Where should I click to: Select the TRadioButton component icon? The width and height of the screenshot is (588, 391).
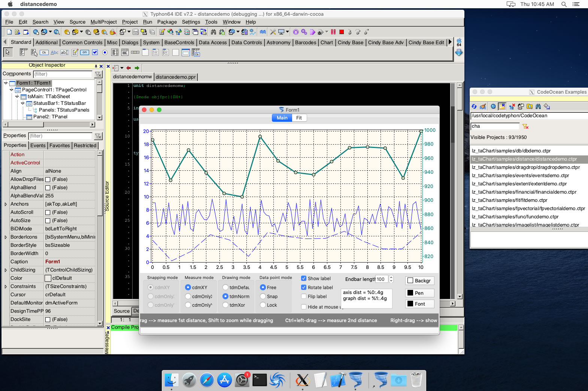[x=105, y=52]
